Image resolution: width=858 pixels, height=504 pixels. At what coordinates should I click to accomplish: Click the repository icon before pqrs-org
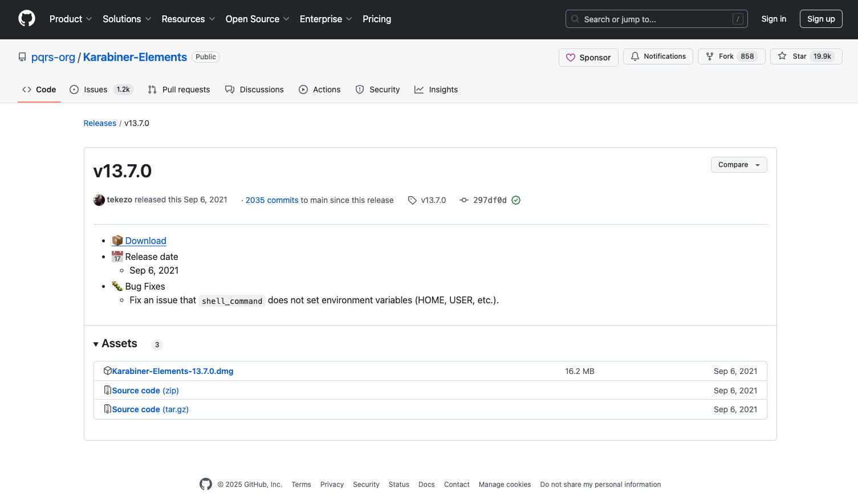point(22,57)
